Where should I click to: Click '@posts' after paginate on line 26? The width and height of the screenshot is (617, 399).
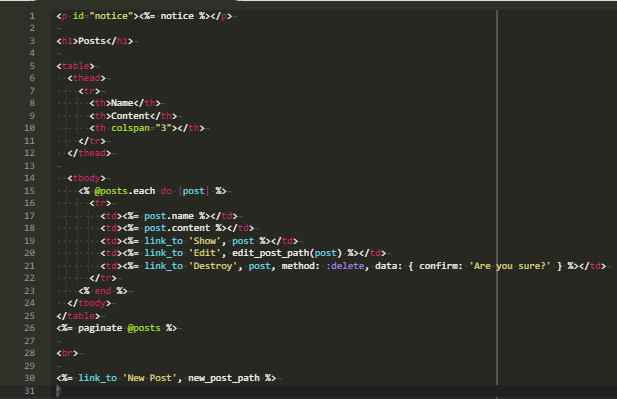pos(144,328)
